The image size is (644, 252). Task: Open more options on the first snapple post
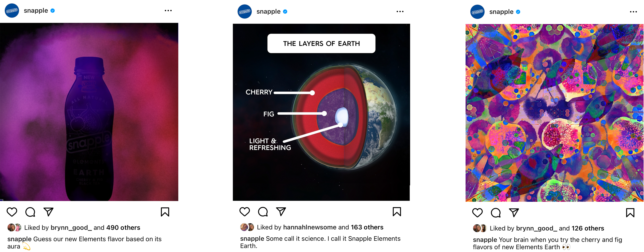[168, 11]
